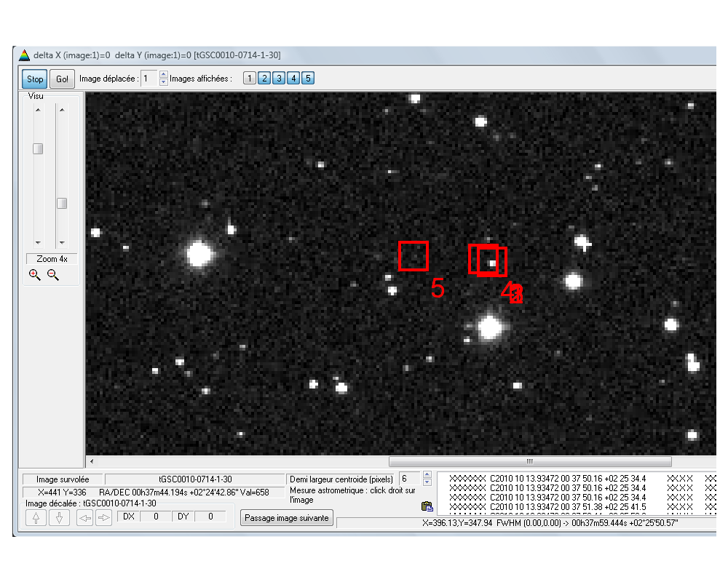
Task: Click the zoom in magnifier icon
Action: [34, 275]
